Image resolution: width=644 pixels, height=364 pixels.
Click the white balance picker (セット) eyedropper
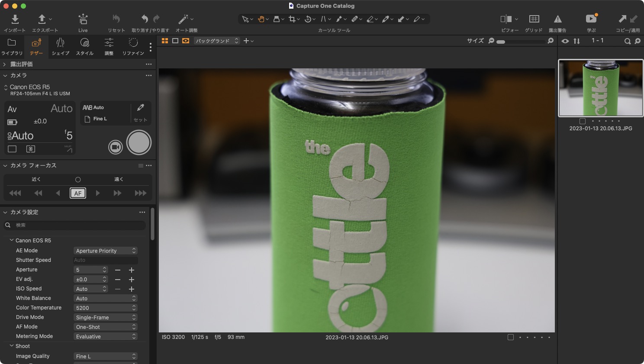(141, 107)
